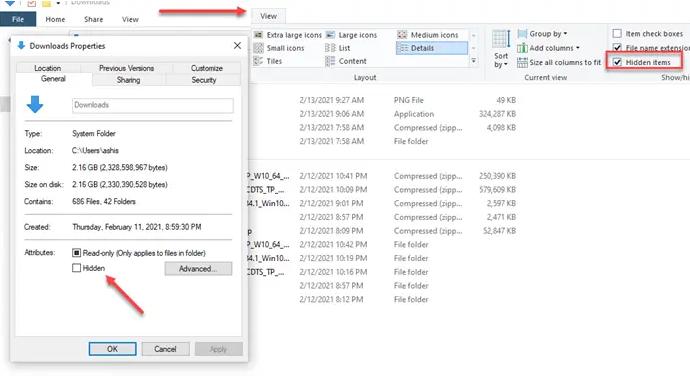Select the 2,471 KB compressed file

click(x=383, y=217)
